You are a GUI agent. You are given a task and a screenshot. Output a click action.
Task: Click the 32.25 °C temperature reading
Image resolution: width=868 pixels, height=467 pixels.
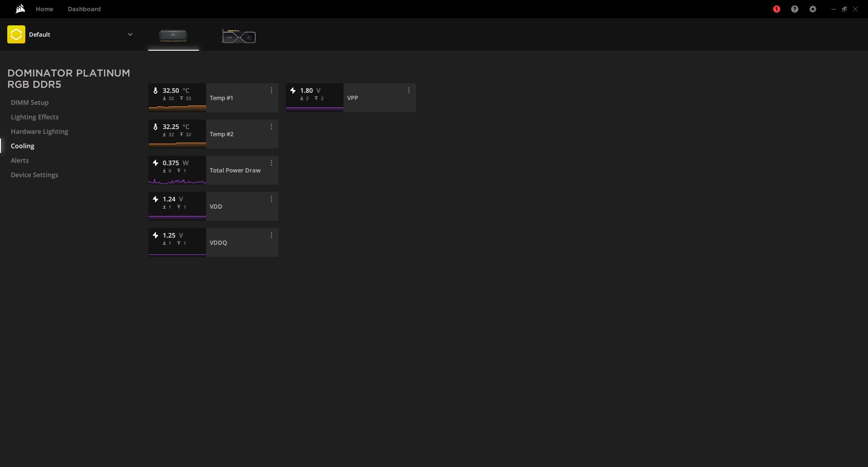(x=176, y=127)
